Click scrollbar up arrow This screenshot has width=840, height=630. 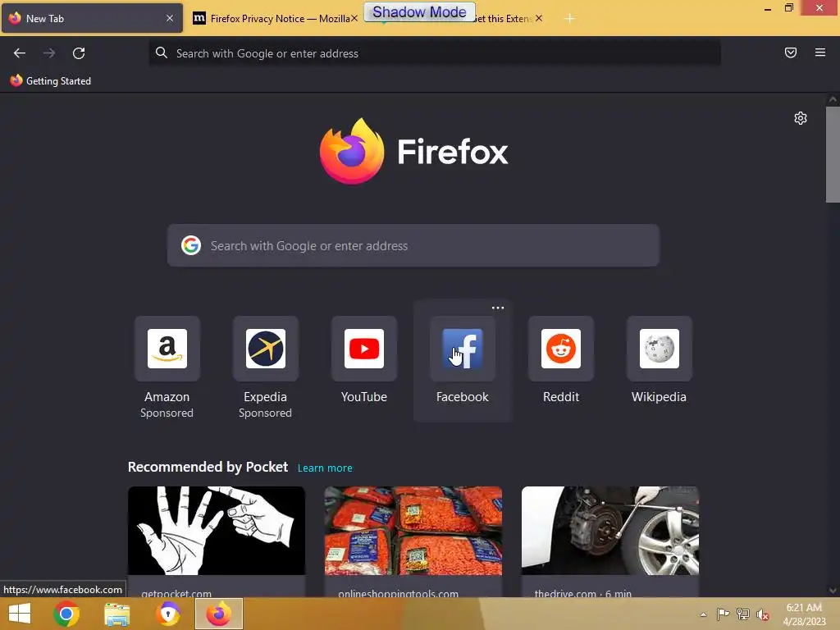tap(833, 99)
